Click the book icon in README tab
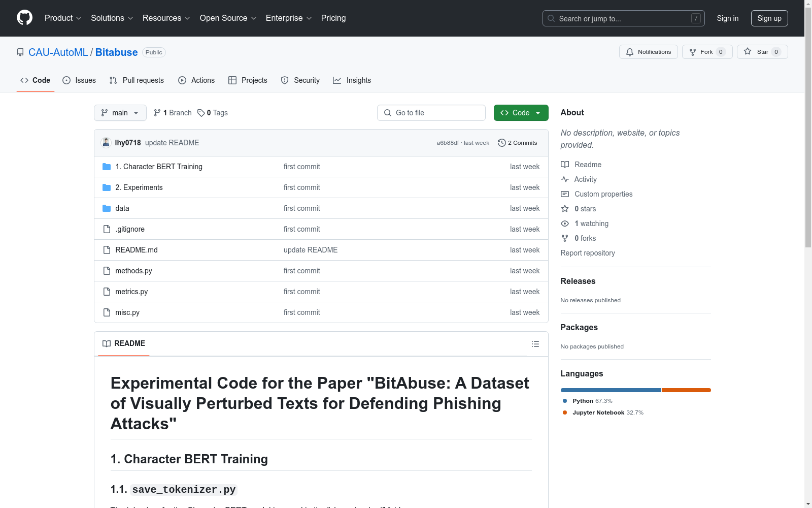 107,344
